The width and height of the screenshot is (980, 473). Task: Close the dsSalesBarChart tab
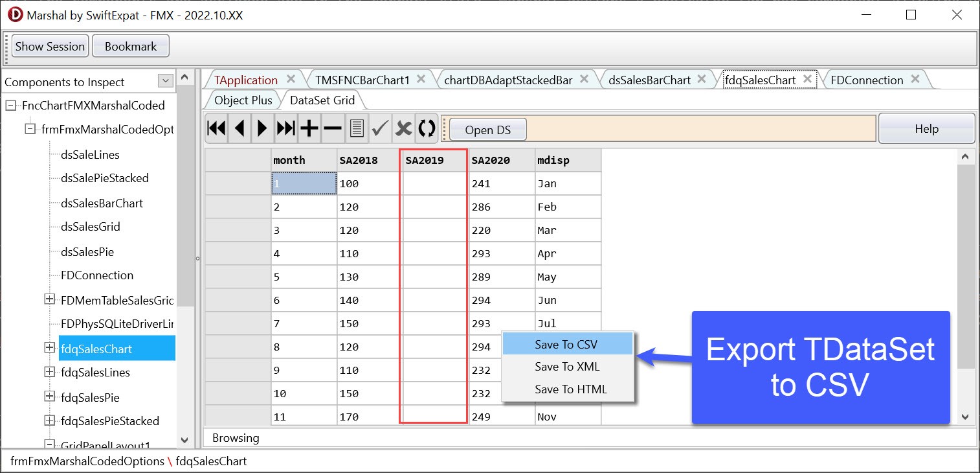pos(702,79)
